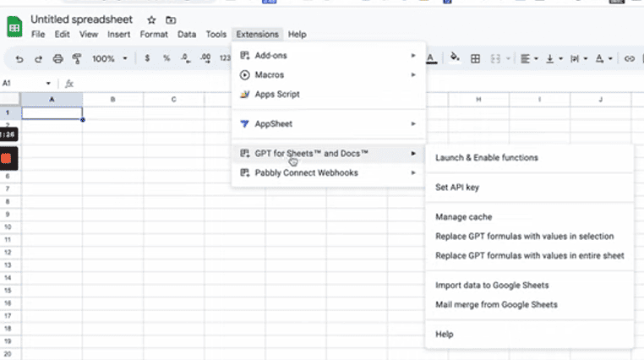Click the Text wrapping icon

click(575, 58)
